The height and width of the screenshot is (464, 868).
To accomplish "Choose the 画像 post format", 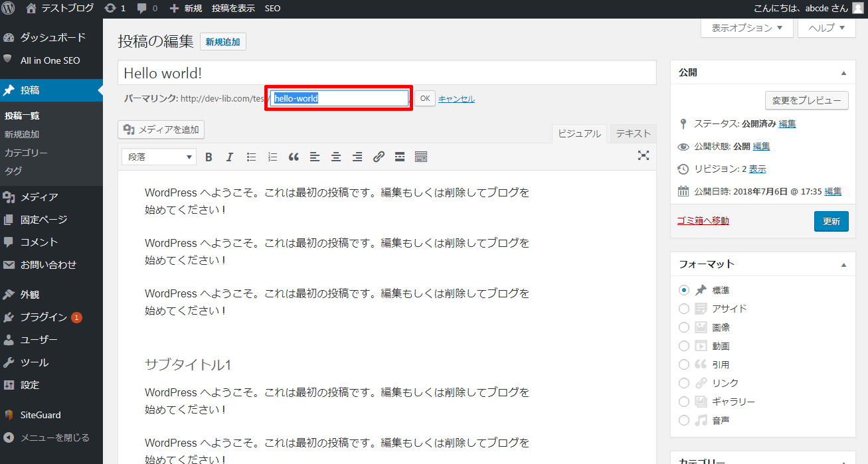I will [684, 327].
